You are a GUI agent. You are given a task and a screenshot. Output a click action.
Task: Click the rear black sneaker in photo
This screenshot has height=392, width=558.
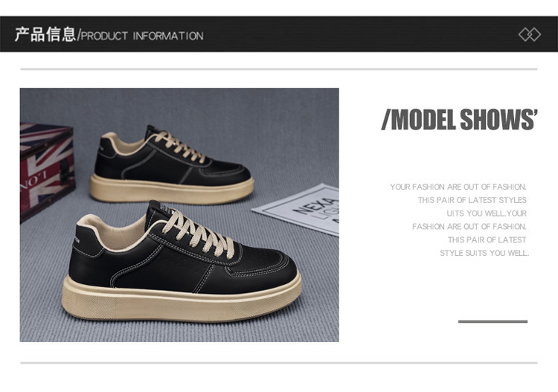click(172, 166)
